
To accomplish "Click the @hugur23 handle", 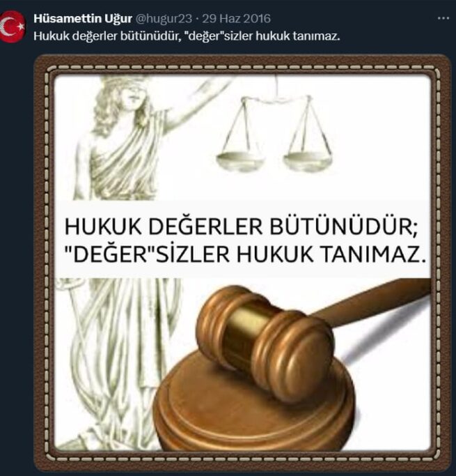I will click(x=163, y=19).
